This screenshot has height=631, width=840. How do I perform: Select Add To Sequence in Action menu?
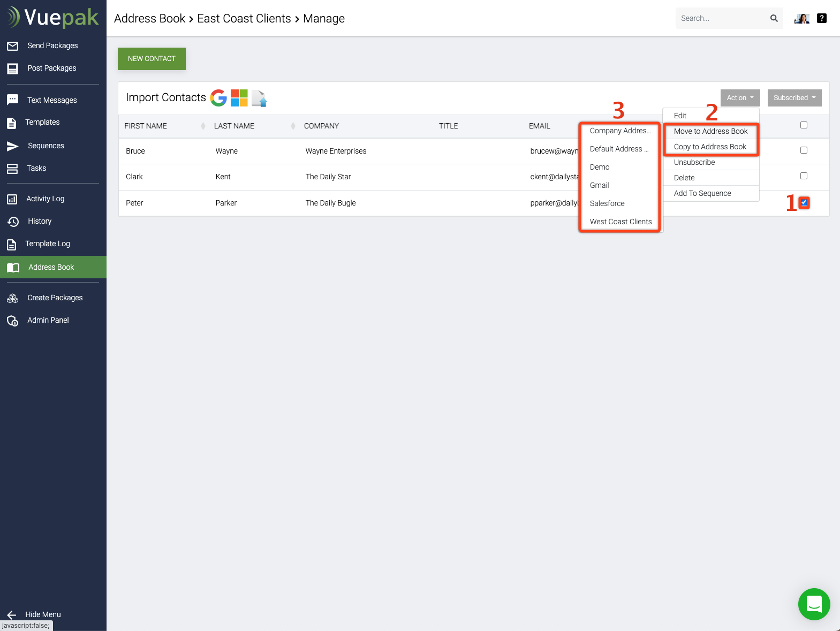pos(702,193)
